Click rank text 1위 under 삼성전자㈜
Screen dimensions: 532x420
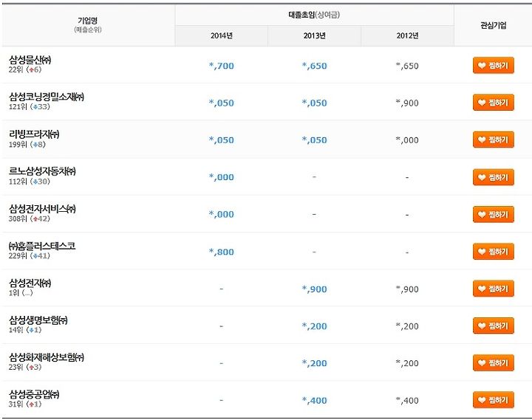pos(14,292)
